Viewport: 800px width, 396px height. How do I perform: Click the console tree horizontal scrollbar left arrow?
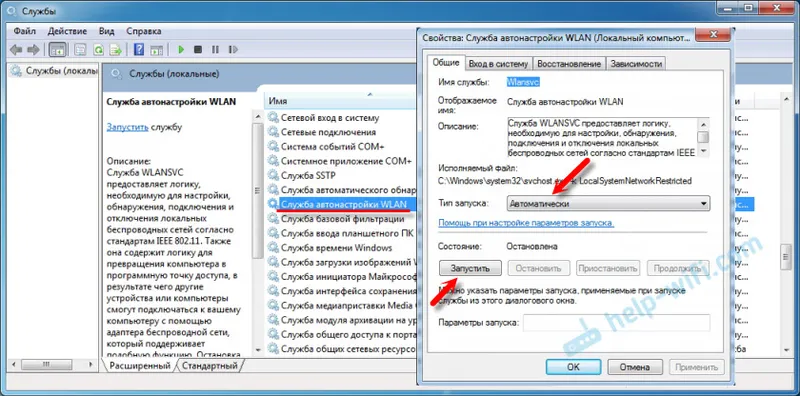14,364
